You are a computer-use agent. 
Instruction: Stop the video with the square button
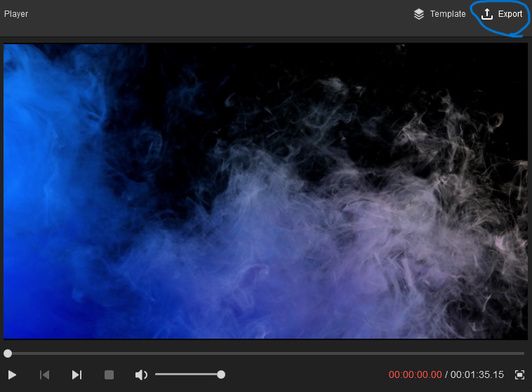109,375
